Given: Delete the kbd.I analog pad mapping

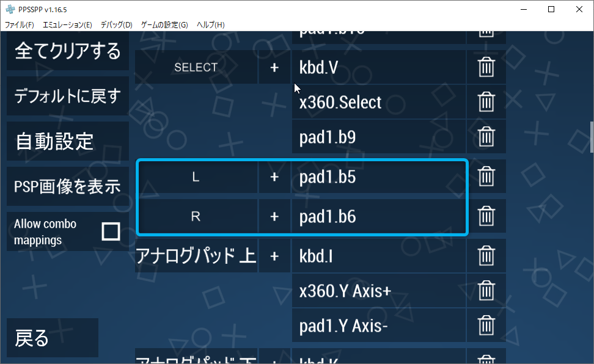Looking at the screenshot, I should click(486, 255).
